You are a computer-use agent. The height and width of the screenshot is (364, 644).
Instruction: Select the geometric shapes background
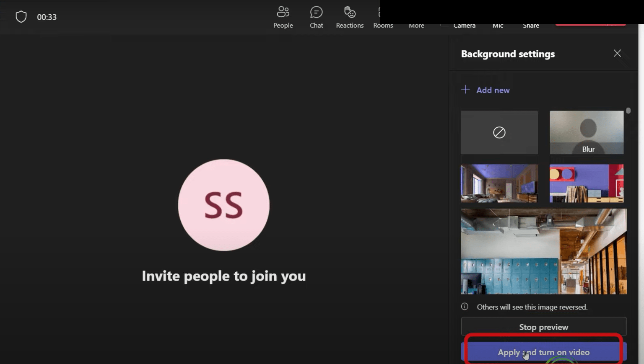tap(587, 183)
